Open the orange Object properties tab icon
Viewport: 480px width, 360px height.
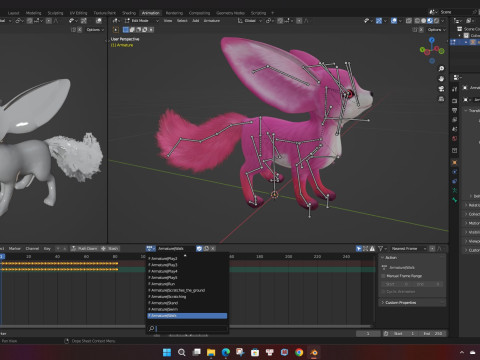(x=455, y=162)
